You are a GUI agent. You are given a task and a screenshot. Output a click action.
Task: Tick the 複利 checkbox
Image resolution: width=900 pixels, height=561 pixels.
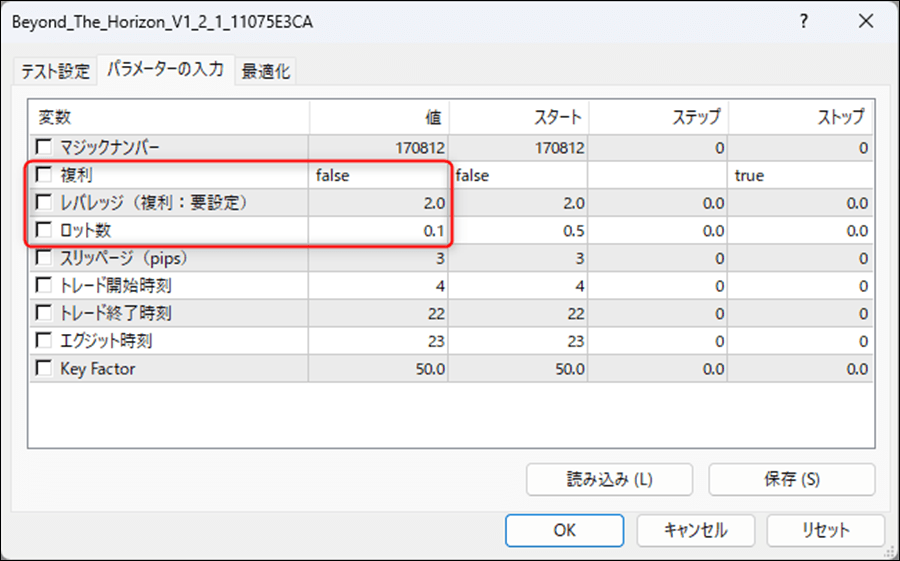click(x=44, y=175)
